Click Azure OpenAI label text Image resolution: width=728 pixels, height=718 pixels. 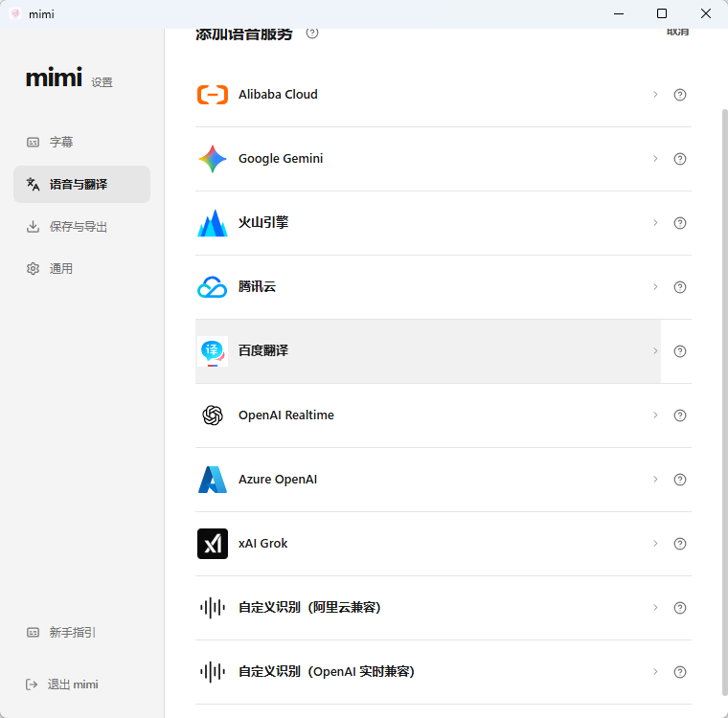pos(278,480)
